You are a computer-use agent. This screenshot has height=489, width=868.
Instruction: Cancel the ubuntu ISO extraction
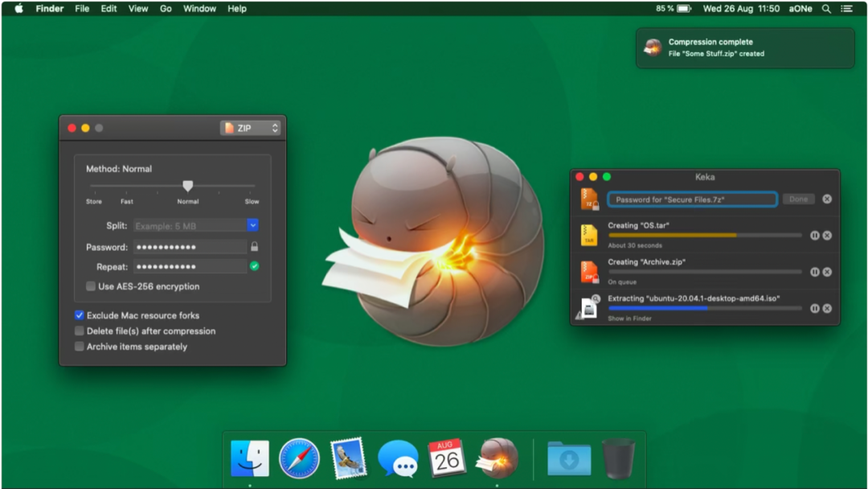pyautogui.click(x=827, y=309)
